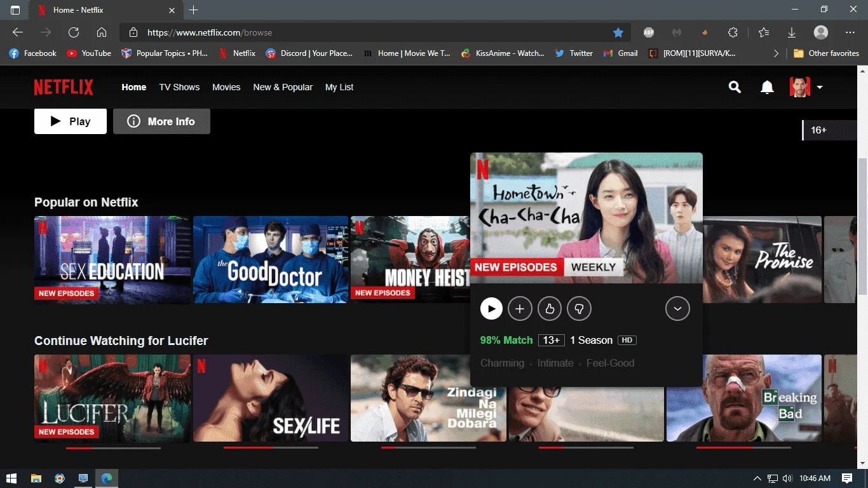
Task: Click the More Info button
Action: click(x=161, y=121)
